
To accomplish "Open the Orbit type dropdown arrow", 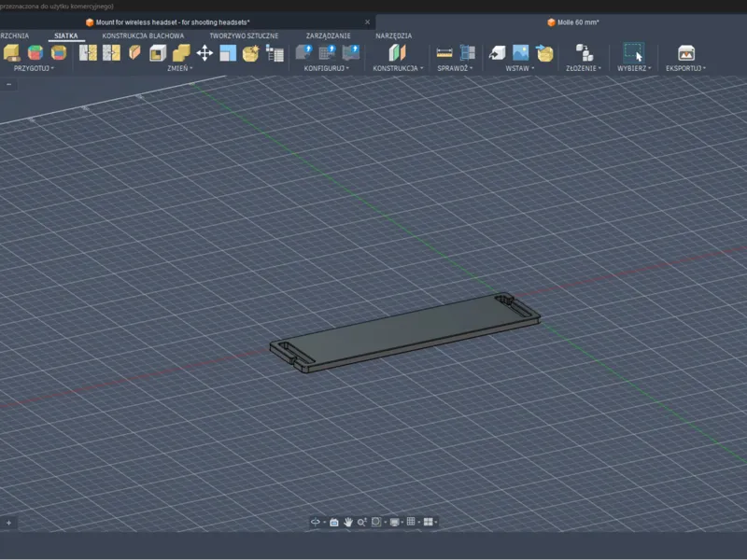I will point(324,523).
